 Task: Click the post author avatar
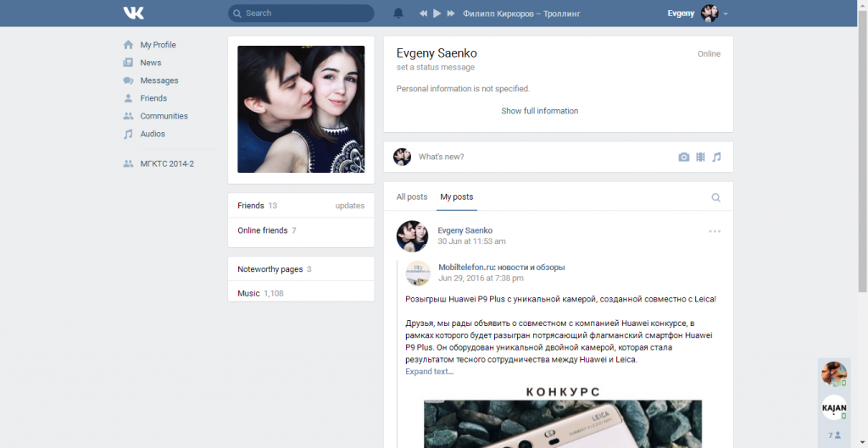(413, 236)
